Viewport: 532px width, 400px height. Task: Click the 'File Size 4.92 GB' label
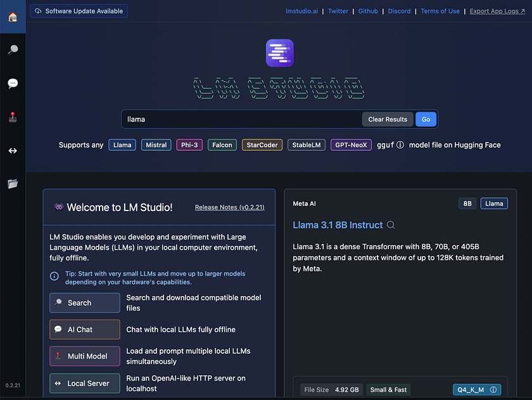tap(331, 390)
